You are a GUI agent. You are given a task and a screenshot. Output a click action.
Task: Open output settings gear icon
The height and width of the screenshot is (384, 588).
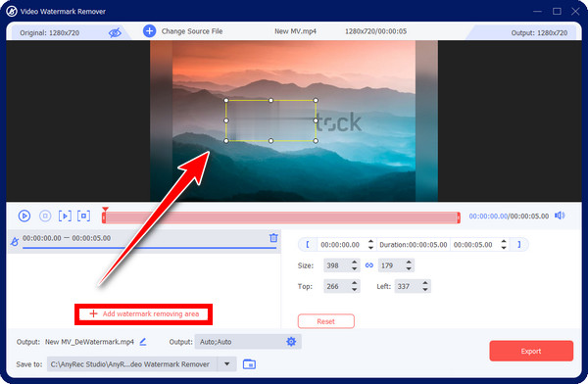[x=291, y=342]
